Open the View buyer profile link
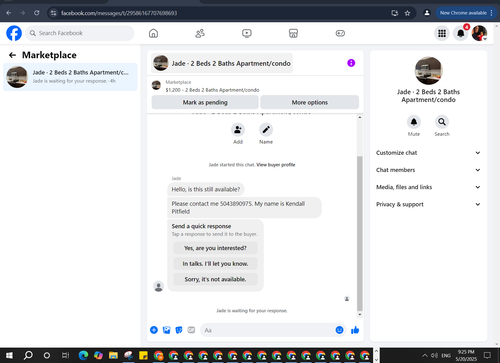This screenshot has width=500, height=363. [276, 165]
